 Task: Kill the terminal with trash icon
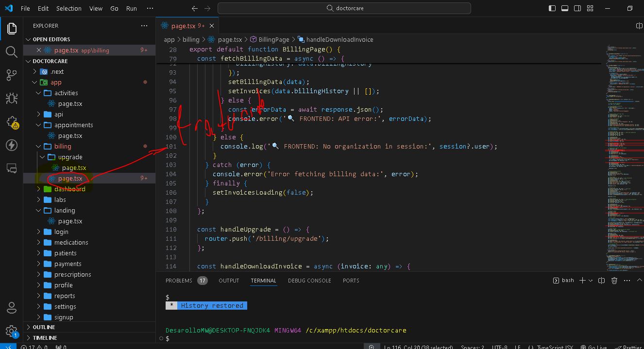(x=614, y=281)
